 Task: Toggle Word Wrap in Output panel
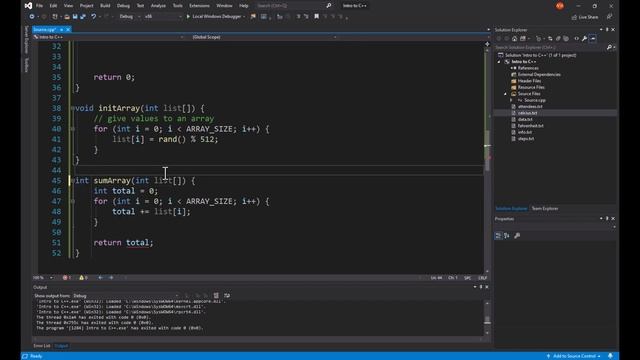coord(227,296)
